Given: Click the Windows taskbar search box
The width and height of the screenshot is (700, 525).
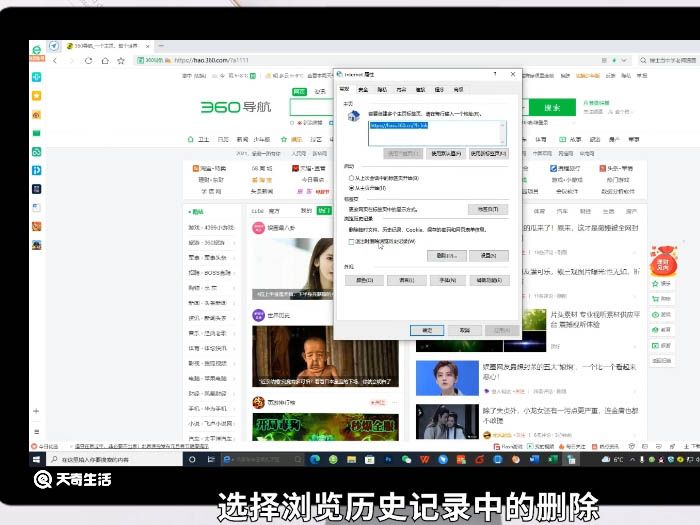Looking at the screenshot, I should pos(114,459).
